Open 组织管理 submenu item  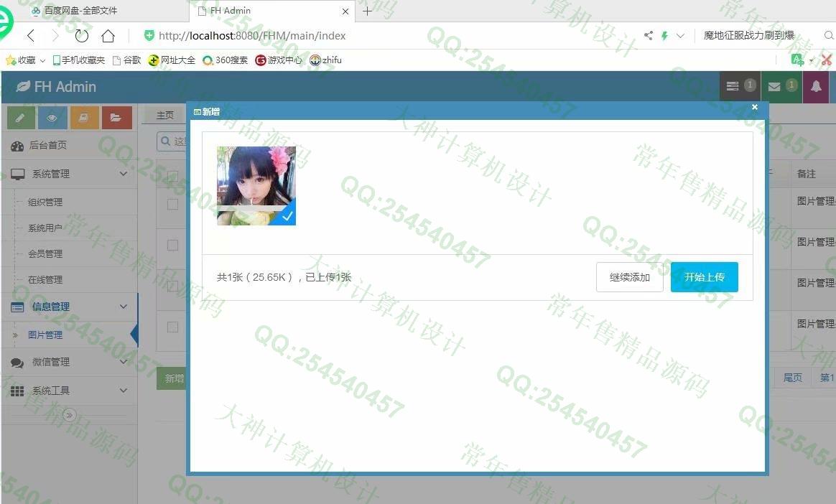[45, 202]
